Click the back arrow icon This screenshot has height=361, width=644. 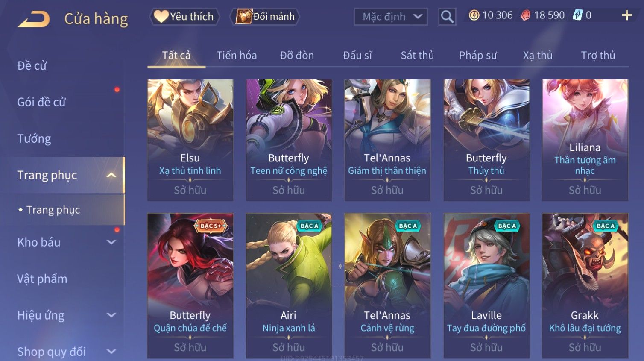pos(34,19)
